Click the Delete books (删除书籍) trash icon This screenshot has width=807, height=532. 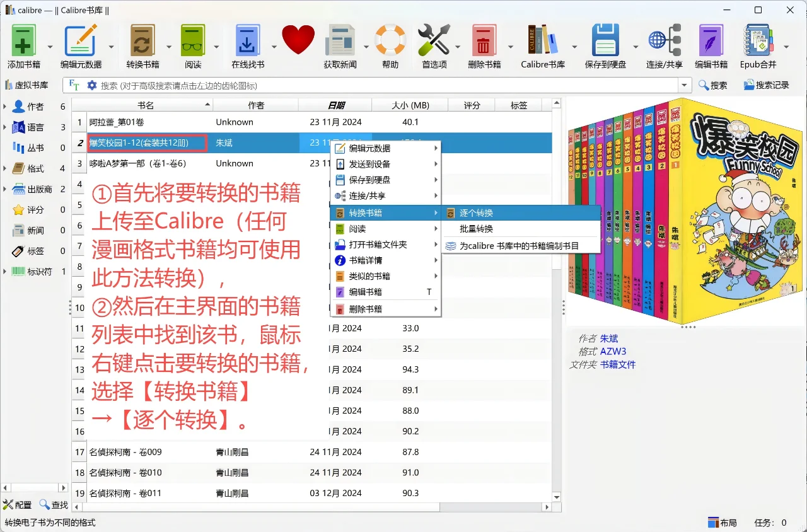coord(484,40)
